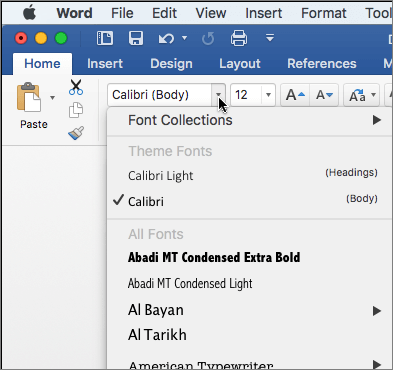Minimize the window with yellow button
Image resolution: width=393 pixels, height=370 pixels.
(x=41, y=38)
